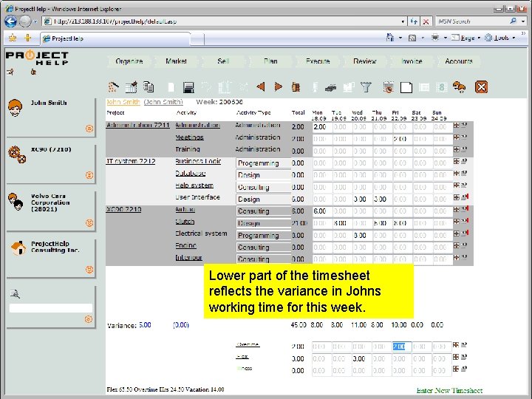Click the gray printer toolbar icon

click(330, 88)
